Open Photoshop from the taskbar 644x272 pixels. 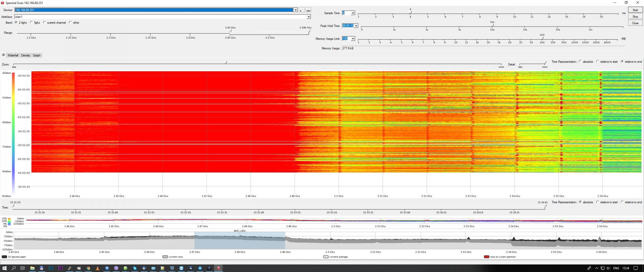[51, 268]
